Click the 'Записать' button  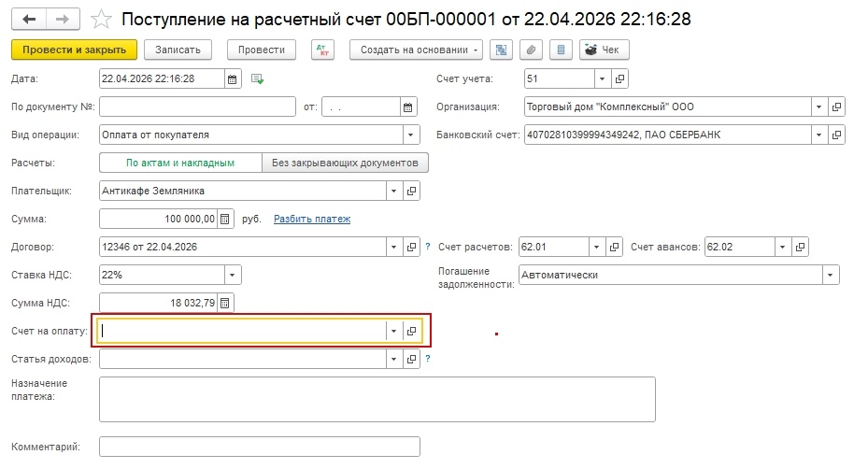coord(178,50)
